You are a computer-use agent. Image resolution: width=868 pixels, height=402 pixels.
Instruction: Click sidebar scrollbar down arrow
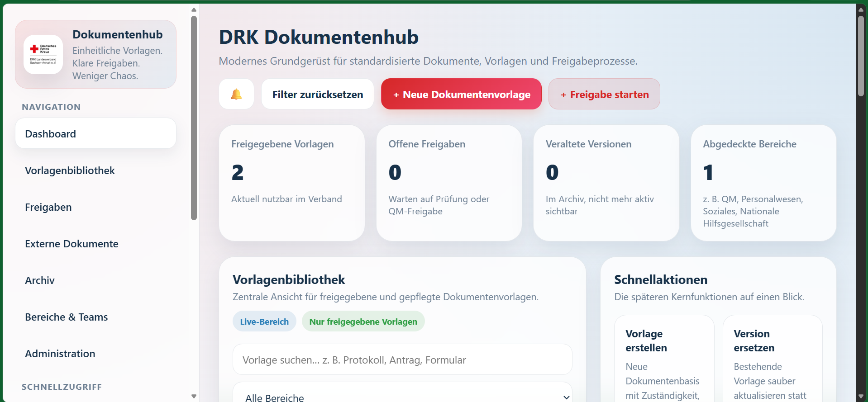click(x=194, y=396)
